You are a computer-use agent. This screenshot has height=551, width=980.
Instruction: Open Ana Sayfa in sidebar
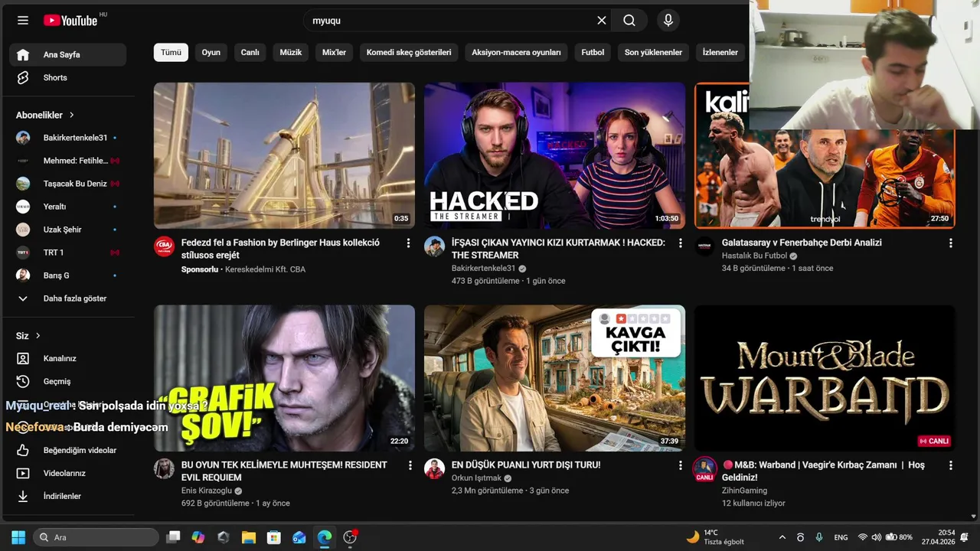pos(67,54)
